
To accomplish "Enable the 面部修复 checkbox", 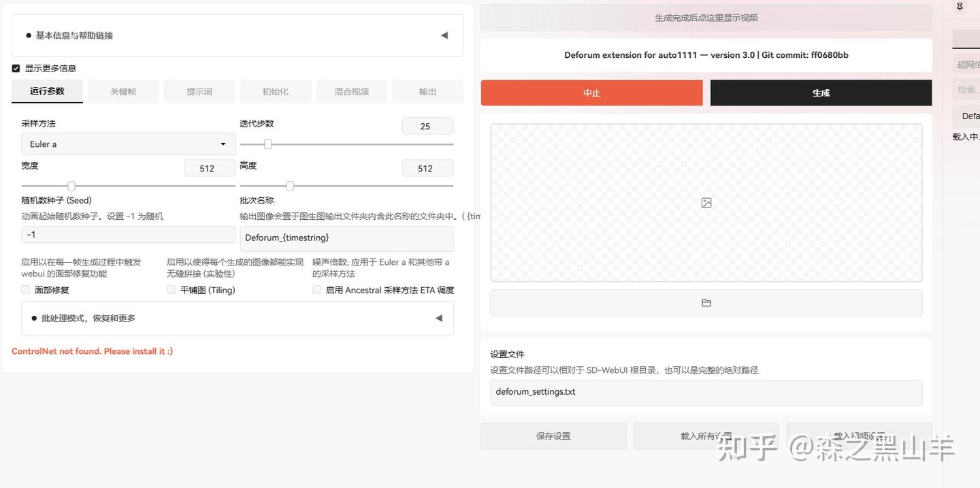I will coord(26,290).
